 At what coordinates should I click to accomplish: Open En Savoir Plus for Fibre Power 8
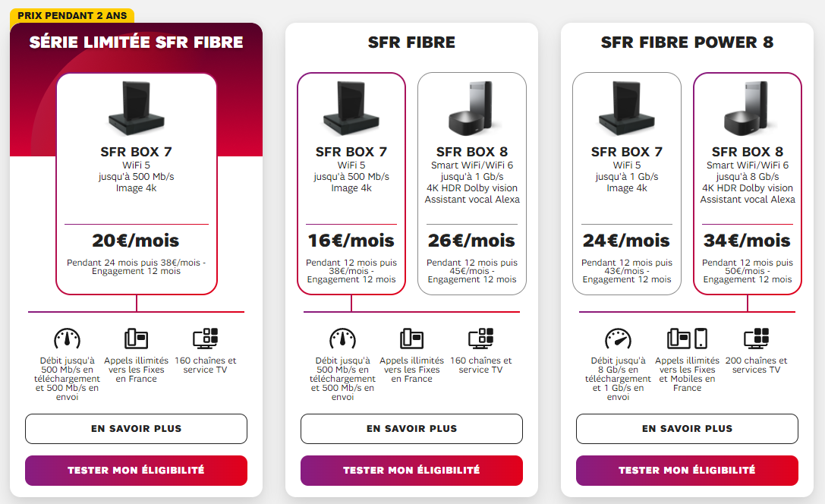tap(687, 429)
